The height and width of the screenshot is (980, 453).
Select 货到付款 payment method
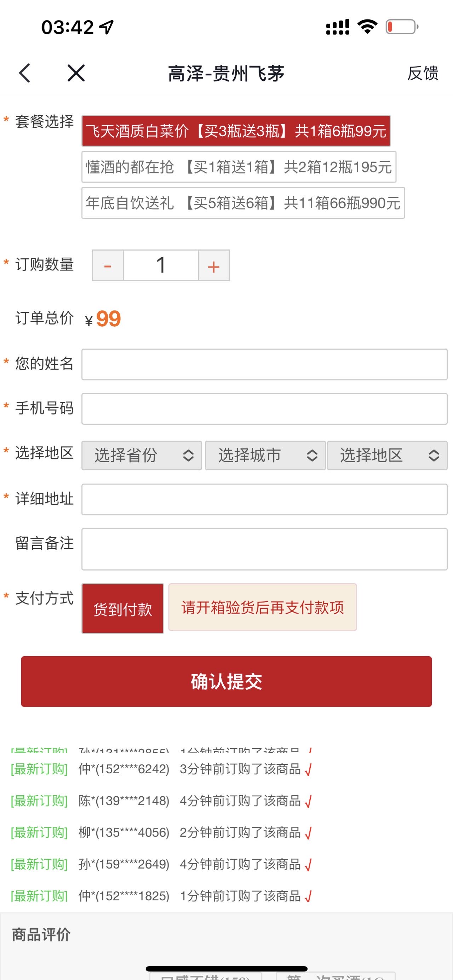tap(122, 609)
